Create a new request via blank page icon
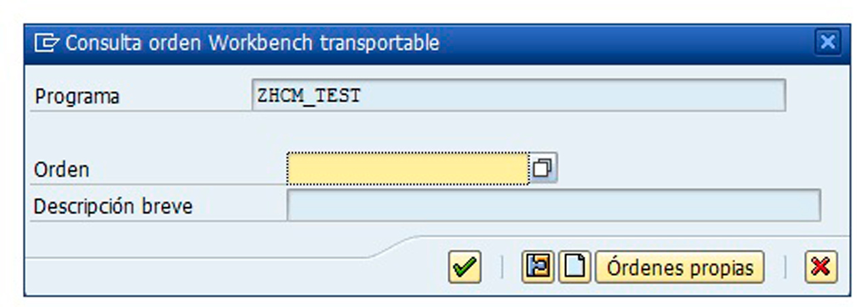This screenshot has height=307, width=868. click(x=575, y=267)
